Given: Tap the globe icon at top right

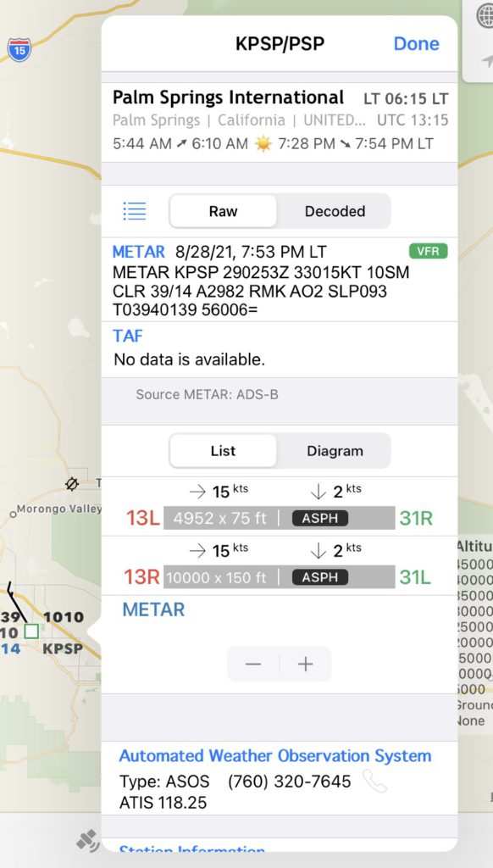Looking at the screenshot, I should pyautogui.click(x=485, y=17).
